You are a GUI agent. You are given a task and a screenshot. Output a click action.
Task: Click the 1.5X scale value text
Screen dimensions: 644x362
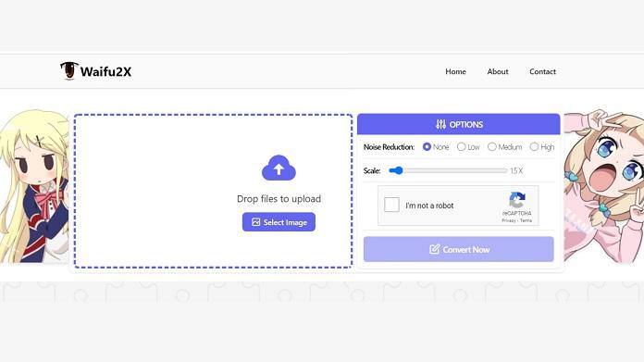(x=516, y=171)
